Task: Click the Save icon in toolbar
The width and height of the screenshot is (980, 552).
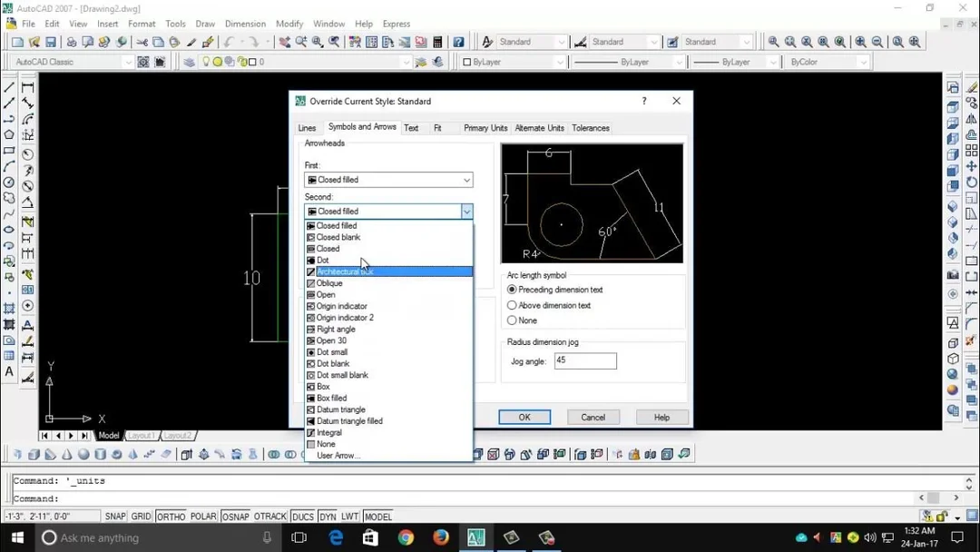Action: (51, 42)
